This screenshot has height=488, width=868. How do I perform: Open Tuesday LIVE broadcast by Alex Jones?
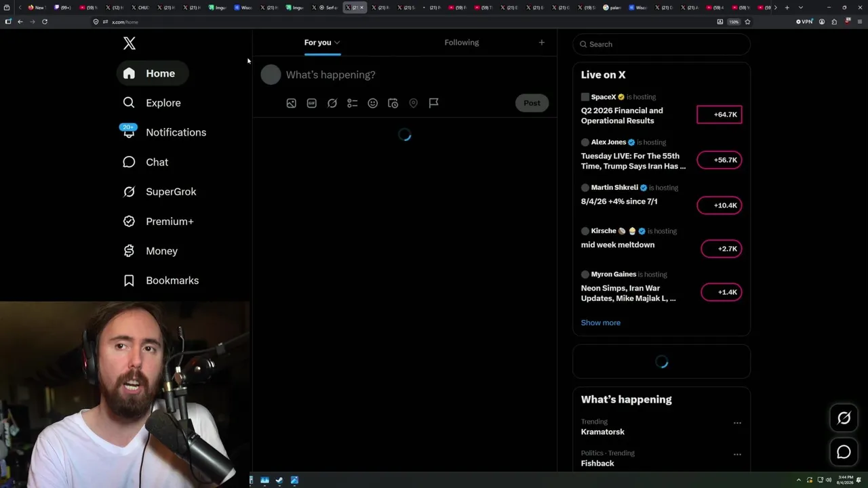[x=633, y=161]
